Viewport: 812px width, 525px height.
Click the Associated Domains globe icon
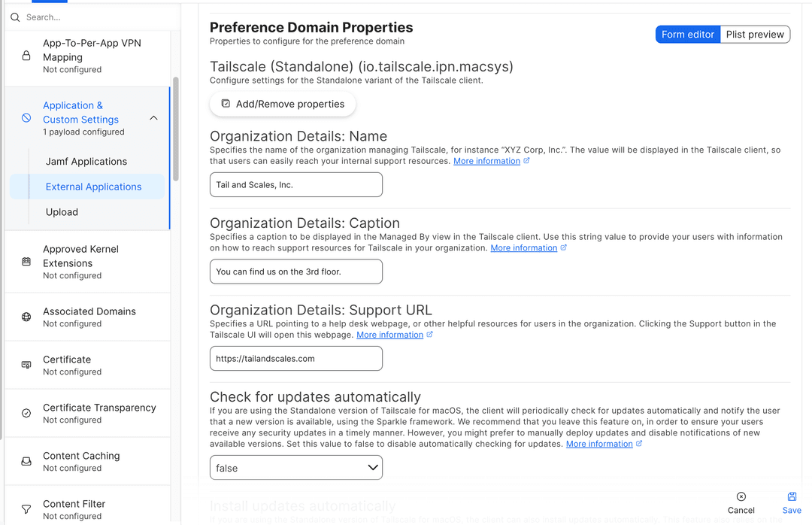tap(26, 317)
